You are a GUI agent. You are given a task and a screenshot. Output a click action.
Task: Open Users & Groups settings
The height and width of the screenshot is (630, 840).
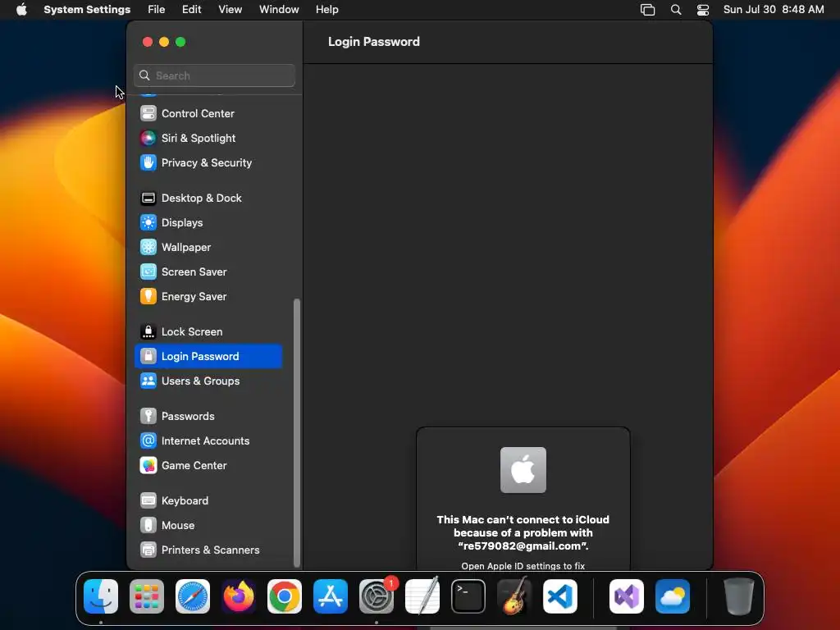(208, 381)
